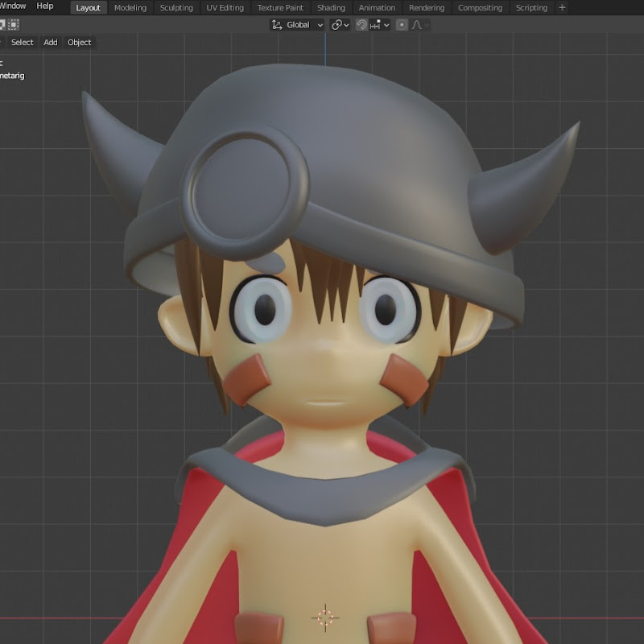Open the snapping options dropdown

click(379, 25)
